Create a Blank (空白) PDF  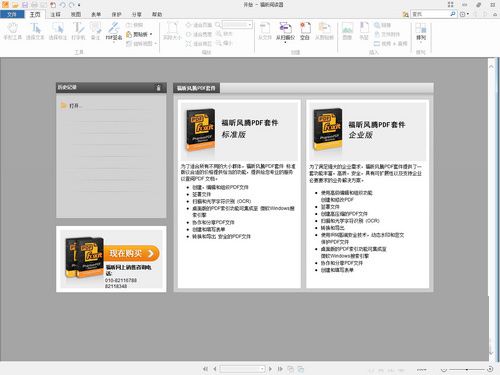coord(305,31)
